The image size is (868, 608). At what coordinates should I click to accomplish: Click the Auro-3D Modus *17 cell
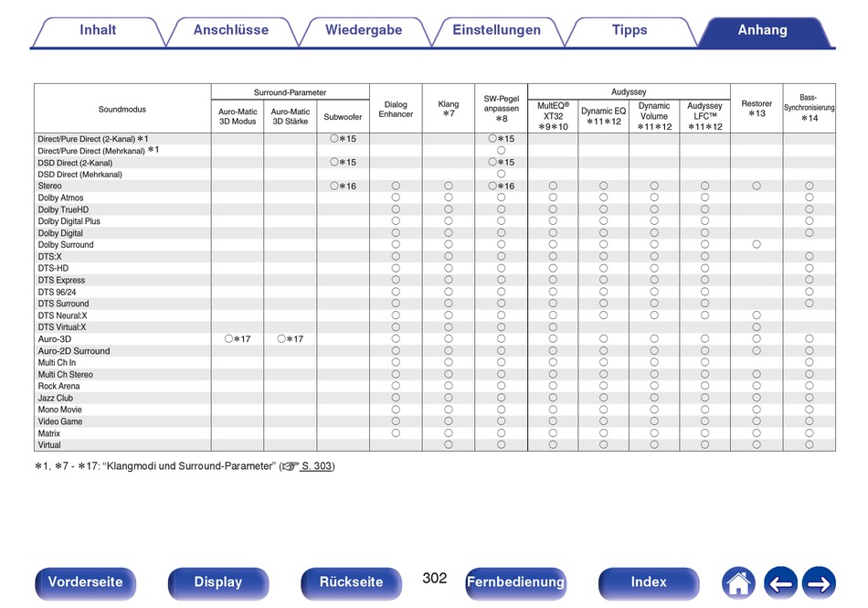click(238, 339)
